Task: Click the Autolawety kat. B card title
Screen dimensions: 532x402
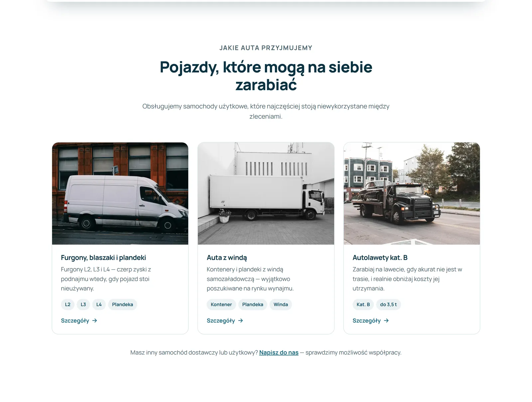Action: (x=380, y=258)
